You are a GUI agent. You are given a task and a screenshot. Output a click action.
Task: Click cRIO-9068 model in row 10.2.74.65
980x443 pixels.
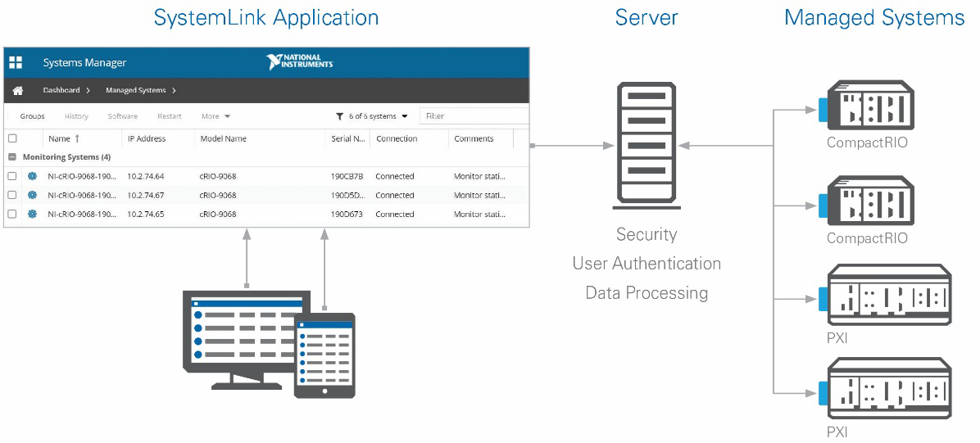tap(218, 214)
